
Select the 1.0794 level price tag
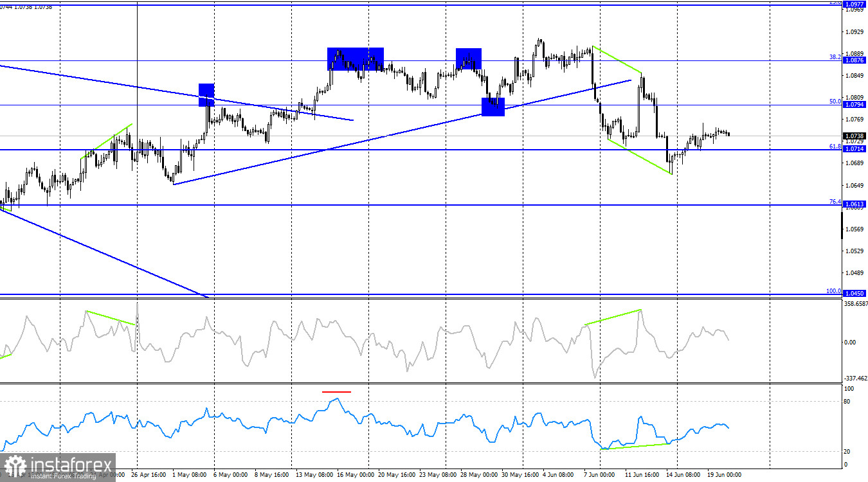tap(854, 104)
